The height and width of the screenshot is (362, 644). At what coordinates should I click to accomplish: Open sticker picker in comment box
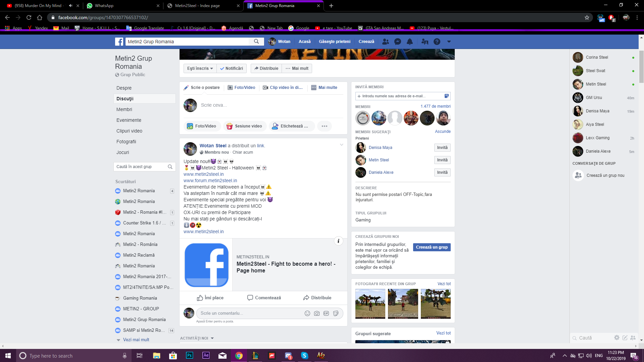[336, 313]
